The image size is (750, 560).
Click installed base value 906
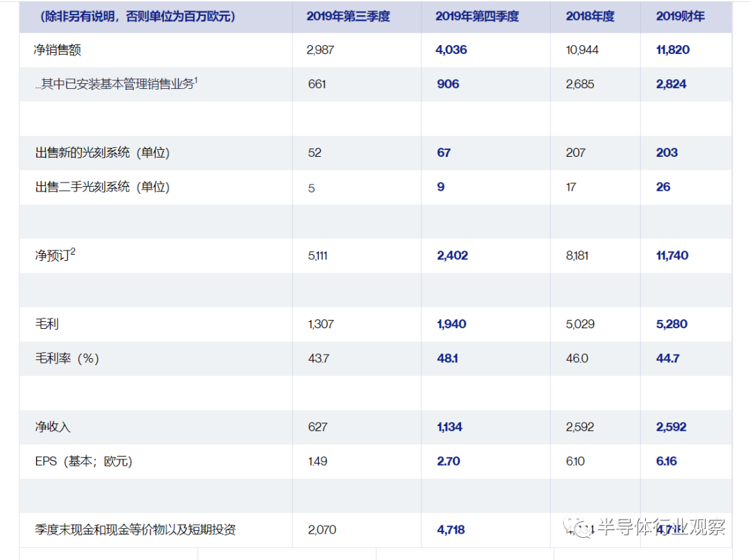click(x=448, y=84)
